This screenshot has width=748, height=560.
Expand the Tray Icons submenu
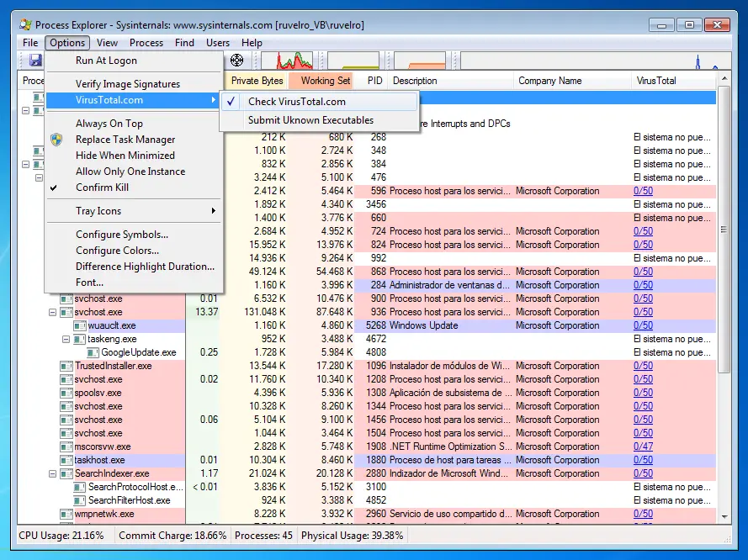click(134, 211)
